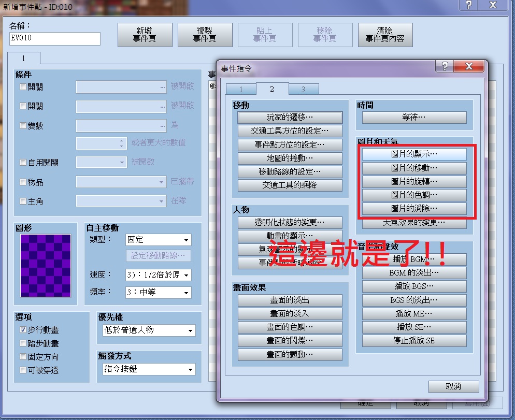
Task: Click the 停止播放 SE button
Action: [414, 341]
